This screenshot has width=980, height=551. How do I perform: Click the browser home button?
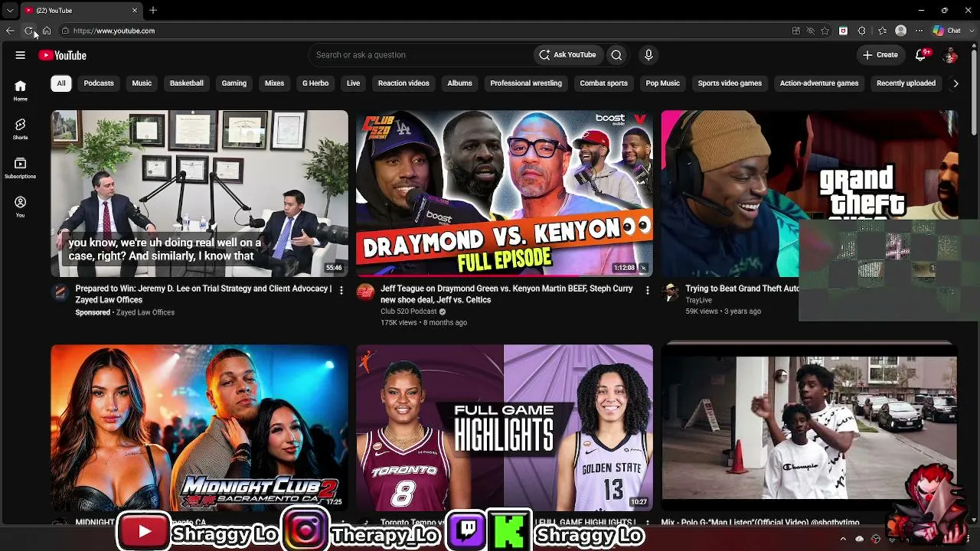(47, 31)
